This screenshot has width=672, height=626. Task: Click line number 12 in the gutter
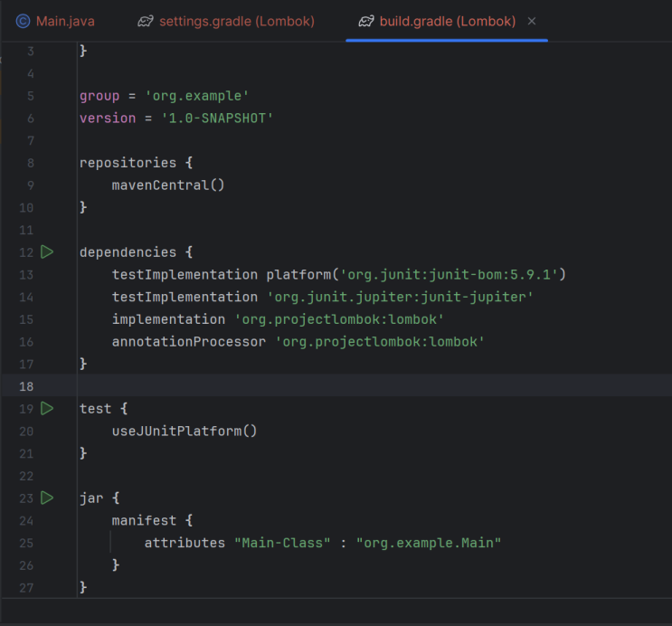(x=26, y=252)
